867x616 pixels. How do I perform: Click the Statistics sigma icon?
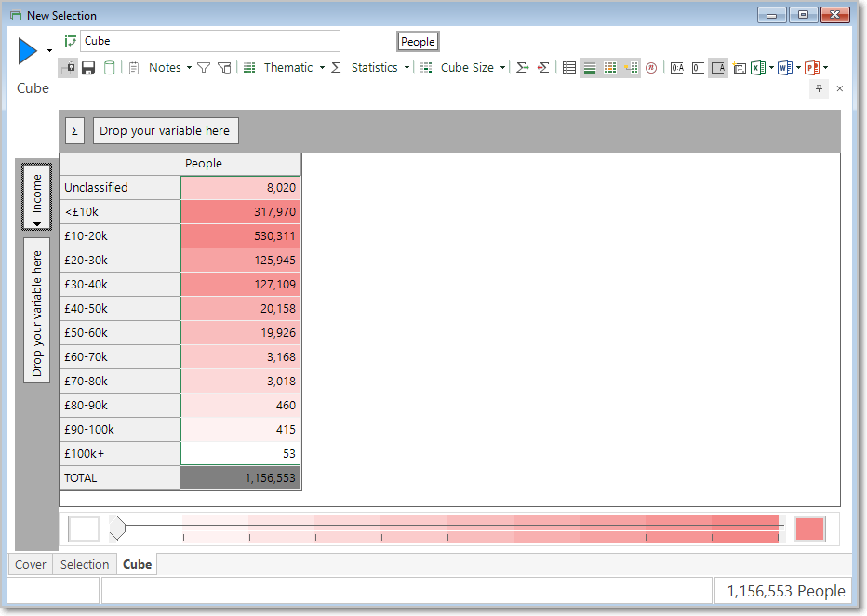point(336,67)
